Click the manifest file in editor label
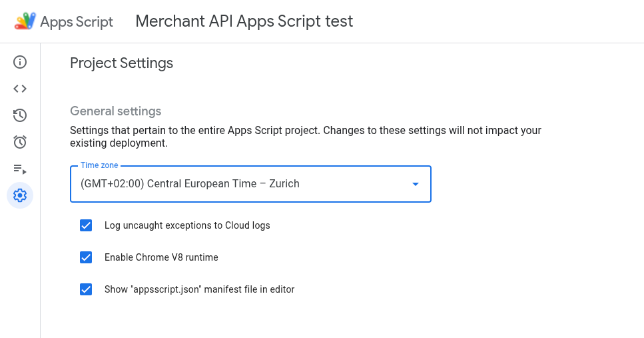The height and width of the screenshot is (338, 644). click(x=199, y=289)
